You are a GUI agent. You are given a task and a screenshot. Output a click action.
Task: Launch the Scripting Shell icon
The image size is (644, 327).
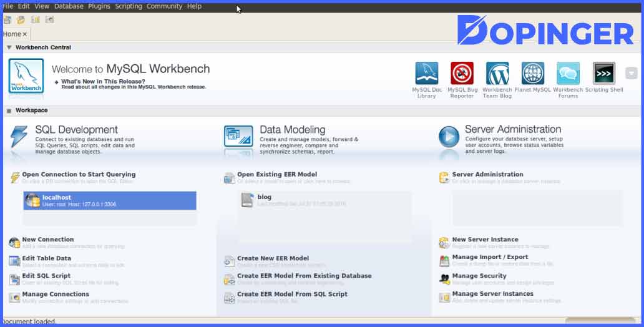coord(604,73)
